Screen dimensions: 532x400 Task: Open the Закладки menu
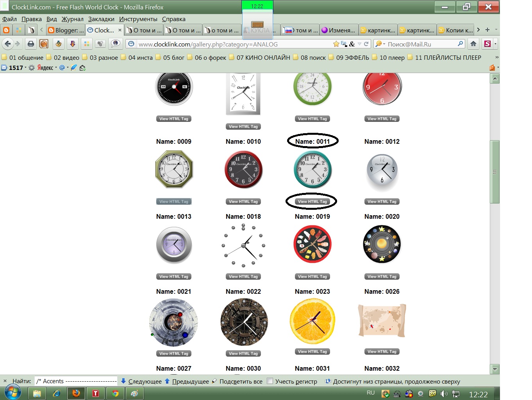(x=101, y=19)
